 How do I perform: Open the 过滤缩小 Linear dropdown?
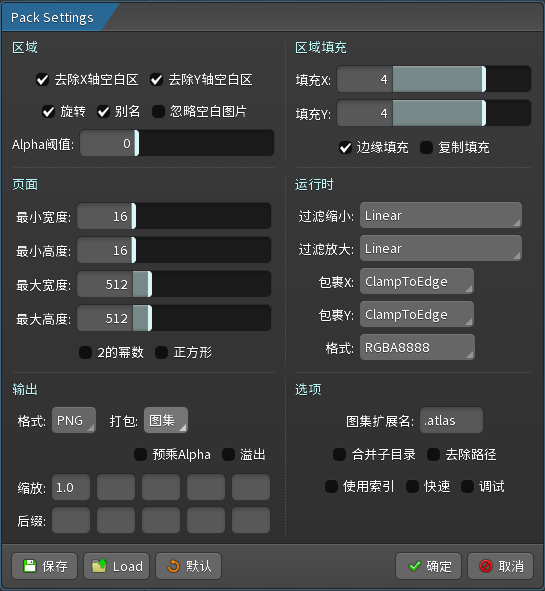click(x=441, y=215)
